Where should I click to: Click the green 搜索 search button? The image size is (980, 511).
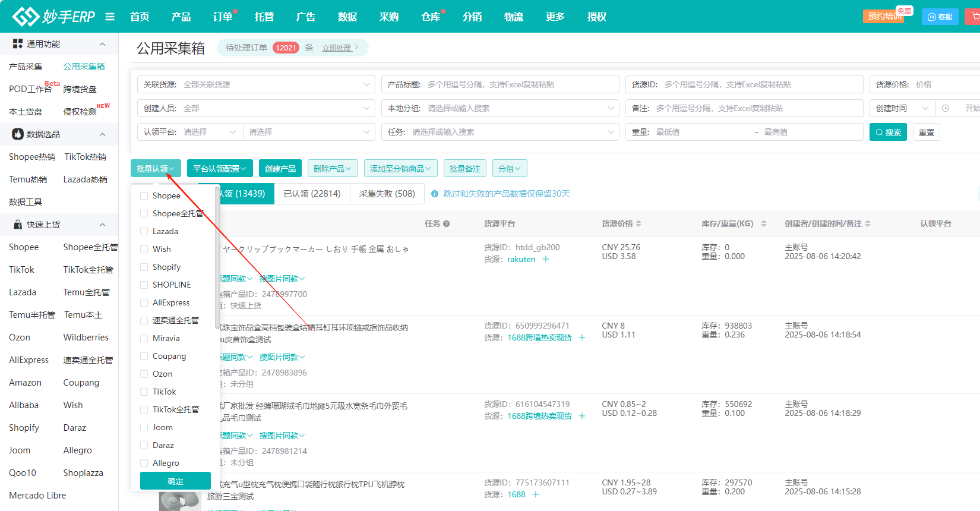click(888, 132)
